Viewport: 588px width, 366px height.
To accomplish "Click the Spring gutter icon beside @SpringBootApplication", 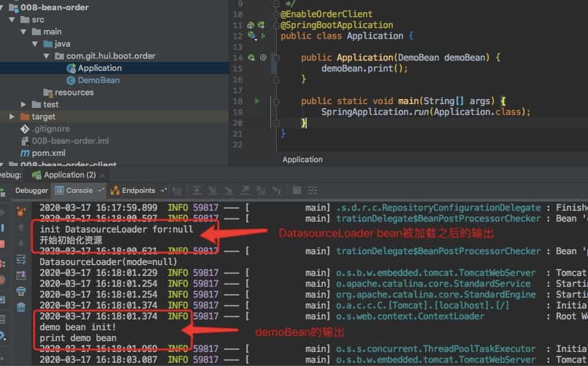I will pyautogui.click(x=251, y=25).
